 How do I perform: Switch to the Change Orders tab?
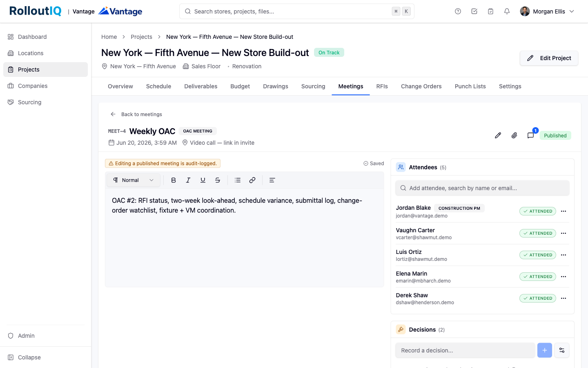pos(421,86)
